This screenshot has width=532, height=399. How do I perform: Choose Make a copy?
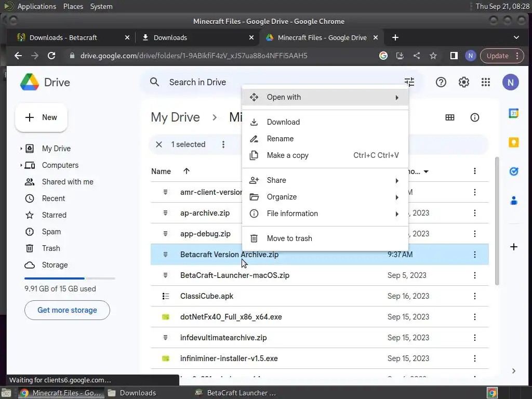pyautogui.click(x=325, y=155)
